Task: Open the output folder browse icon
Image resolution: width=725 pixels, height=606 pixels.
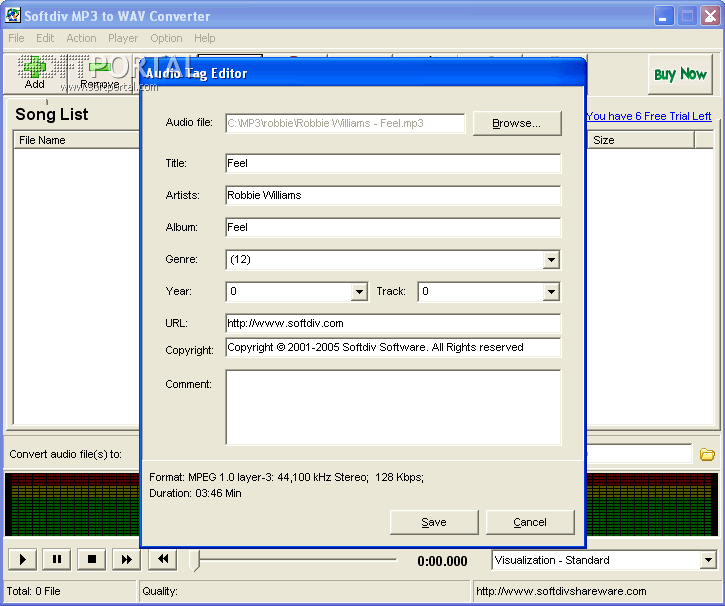Action: pyautogui.click(x=707, y=454)
